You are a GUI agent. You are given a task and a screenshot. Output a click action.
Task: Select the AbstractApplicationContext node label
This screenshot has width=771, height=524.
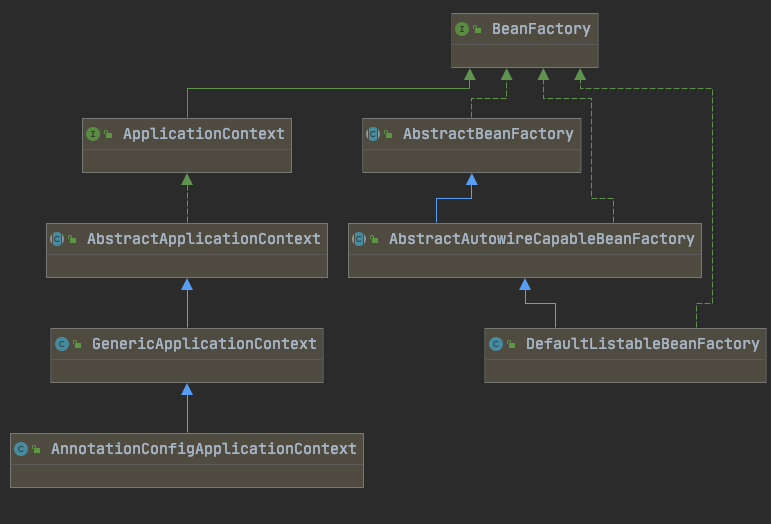click(x=203, y=239)
